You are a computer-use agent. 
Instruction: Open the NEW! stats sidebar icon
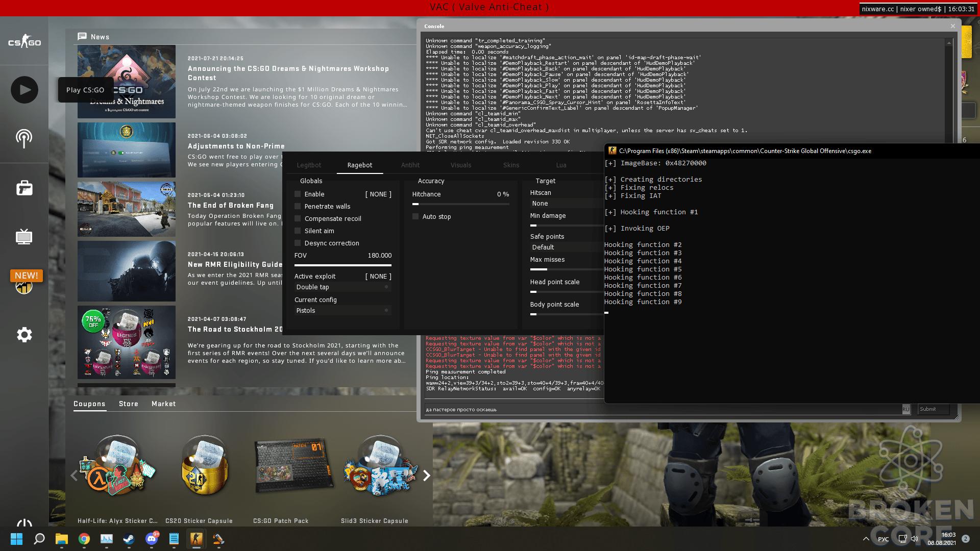tap(24, 282)
